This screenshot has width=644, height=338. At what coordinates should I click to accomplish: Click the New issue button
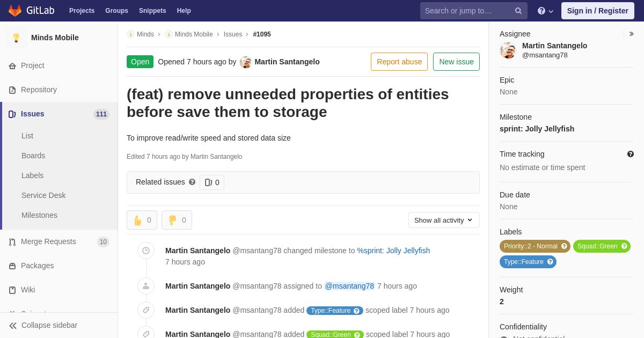pyautogui.click(x=456, y=62)
